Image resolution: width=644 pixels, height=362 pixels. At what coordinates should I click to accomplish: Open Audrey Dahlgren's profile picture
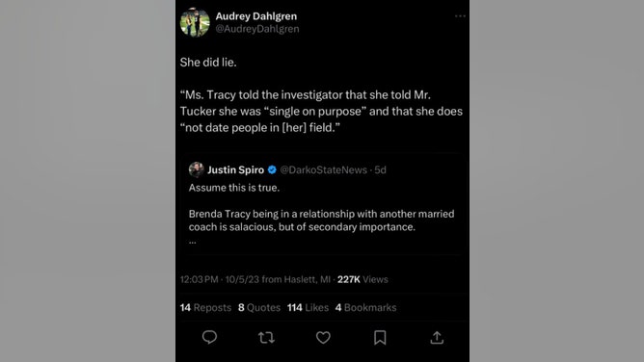coord(195,22)
